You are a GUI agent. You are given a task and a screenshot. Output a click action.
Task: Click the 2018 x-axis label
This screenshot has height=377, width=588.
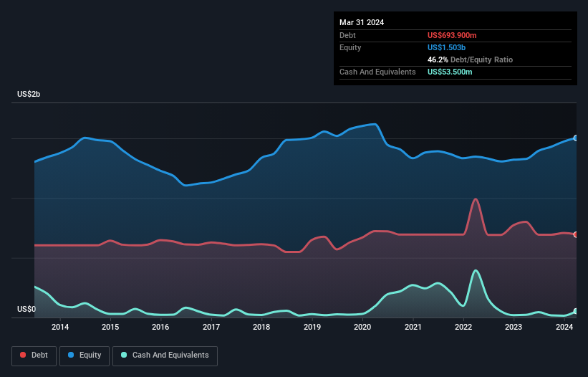click(261, 327)
